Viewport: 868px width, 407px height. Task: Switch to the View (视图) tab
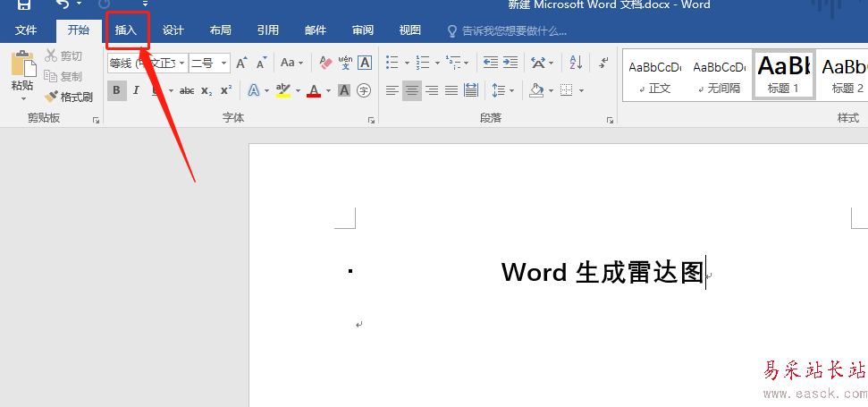coord(410,30)
